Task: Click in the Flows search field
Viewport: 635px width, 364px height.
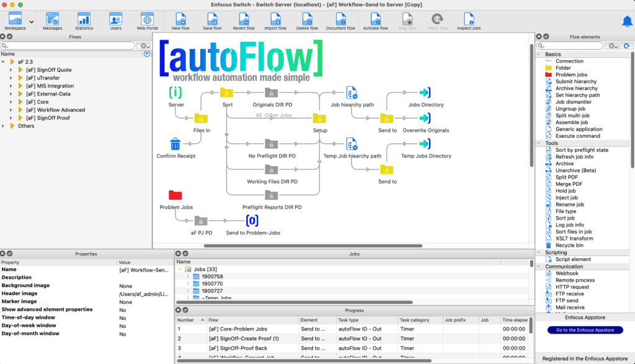Action: click(x=68, y=46)
